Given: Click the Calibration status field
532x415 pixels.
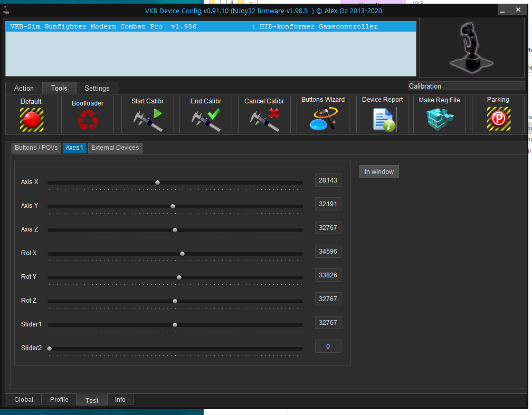Looking at the screenshot, I should click(466, 86).
